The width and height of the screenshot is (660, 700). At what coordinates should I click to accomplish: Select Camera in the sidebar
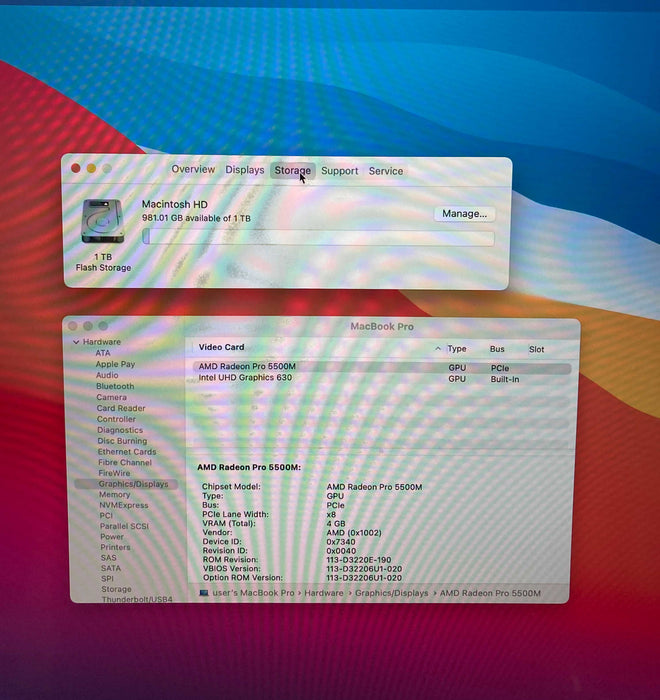tap(112, 397)
